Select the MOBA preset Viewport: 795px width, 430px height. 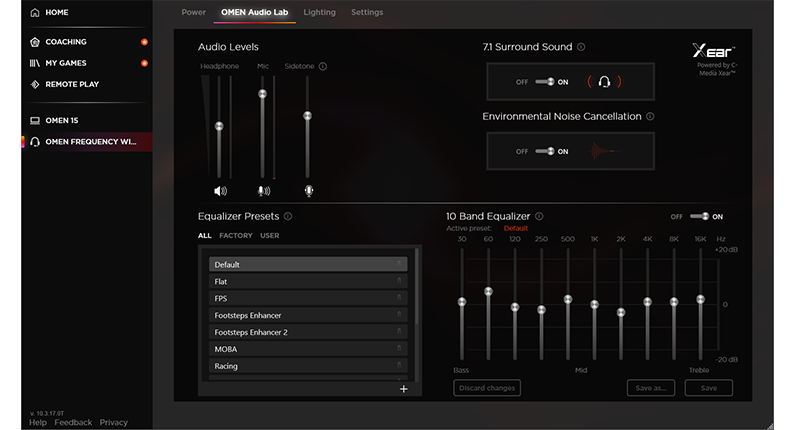point(308,349)
